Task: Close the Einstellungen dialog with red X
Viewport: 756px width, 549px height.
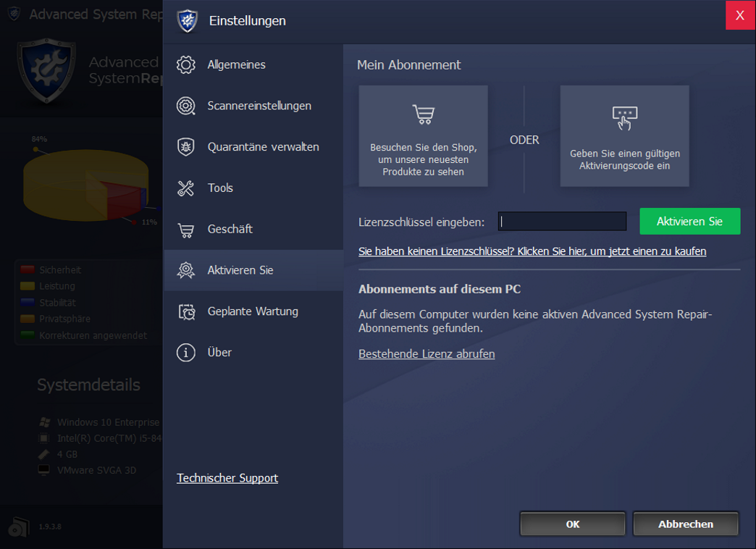Action: 741,15
